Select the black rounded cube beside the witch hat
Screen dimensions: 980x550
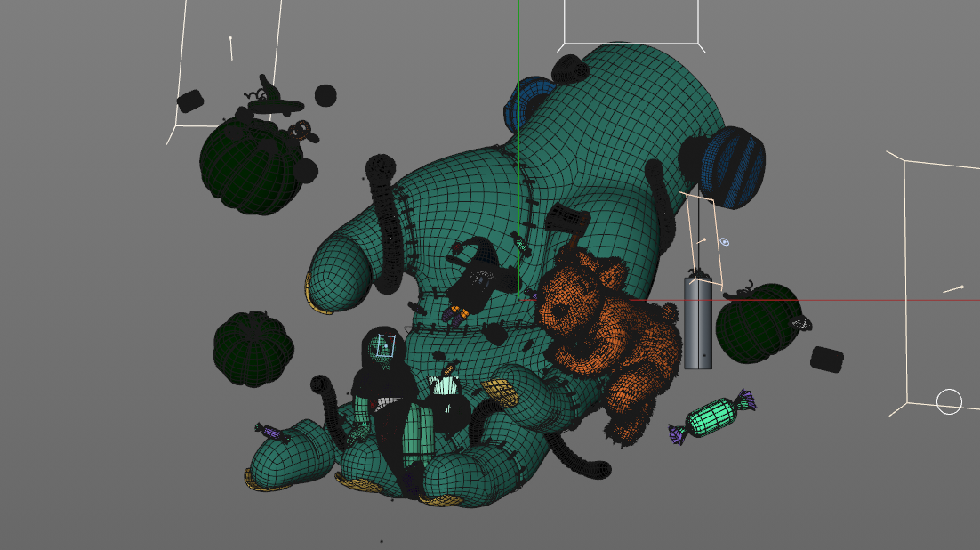[x=190, y=101]
